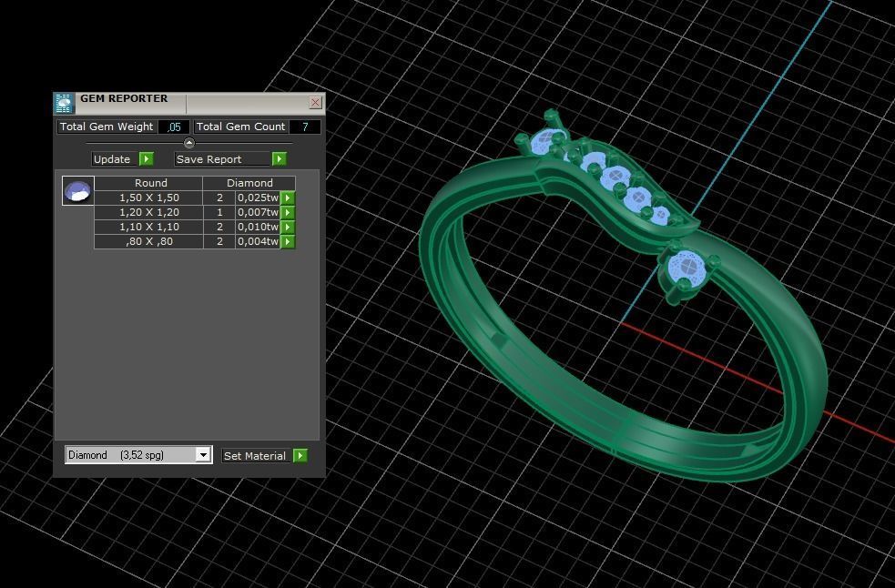
Task: Click green arrow on 1,20 X 1,20 row
Action: 288,212
